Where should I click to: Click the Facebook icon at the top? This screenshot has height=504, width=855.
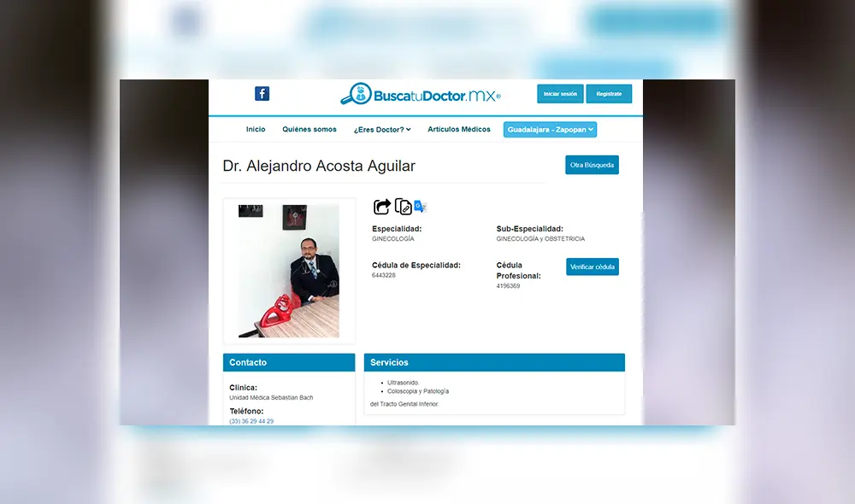point(262,93)
